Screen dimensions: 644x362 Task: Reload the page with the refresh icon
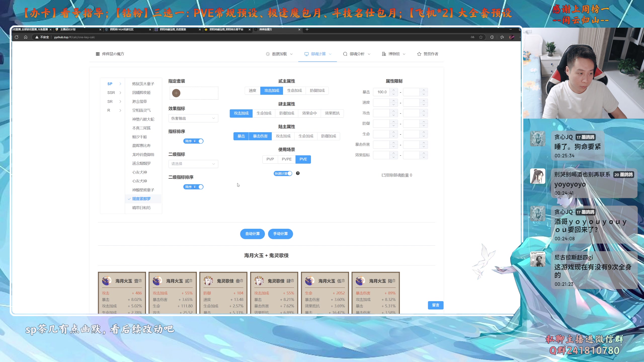click(x=17, y=37)
